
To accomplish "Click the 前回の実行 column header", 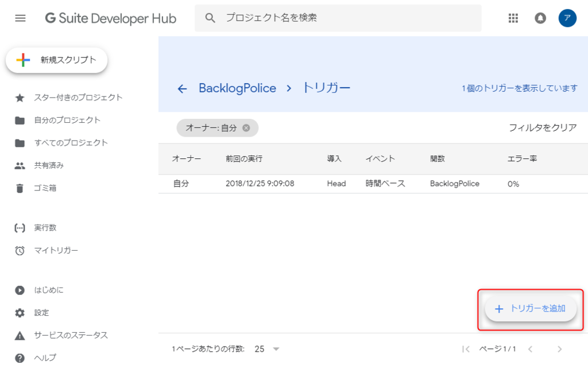I will coord(243,158).
